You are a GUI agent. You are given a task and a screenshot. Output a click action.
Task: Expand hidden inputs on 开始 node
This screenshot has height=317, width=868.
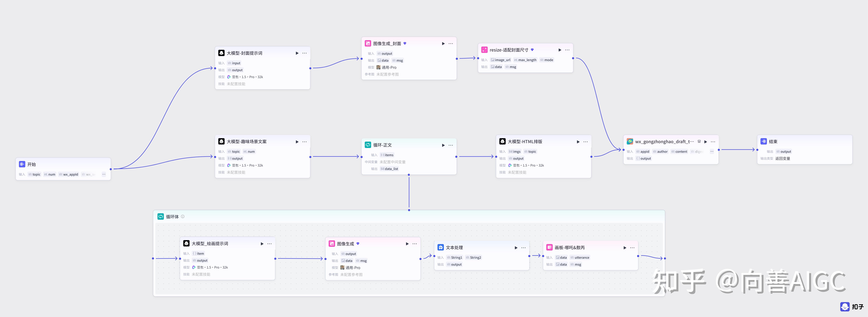pyautogui.click(x=104, y=175)
